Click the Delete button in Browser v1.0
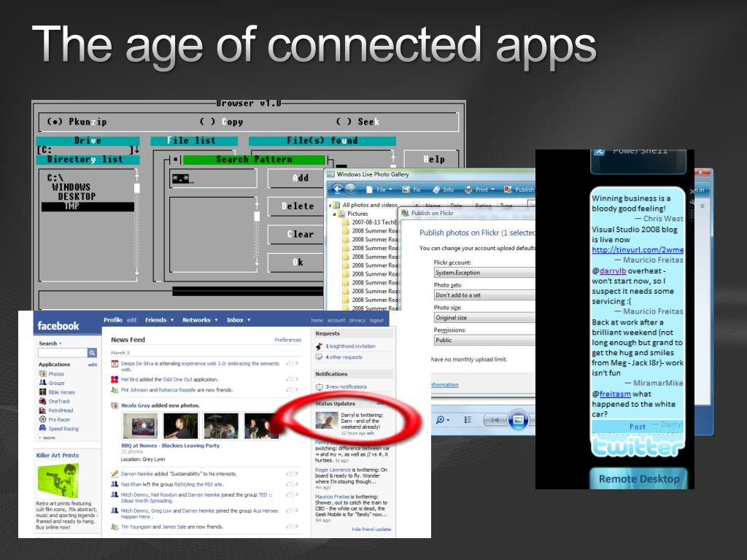This screenshot has width=747, height=560. click(295, 206)
